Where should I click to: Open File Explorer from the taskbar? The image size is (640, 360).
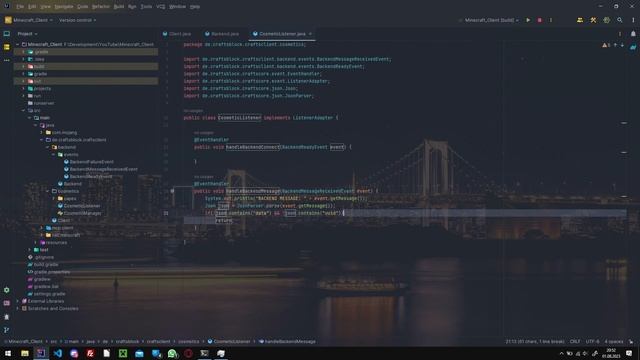[25, 353]
